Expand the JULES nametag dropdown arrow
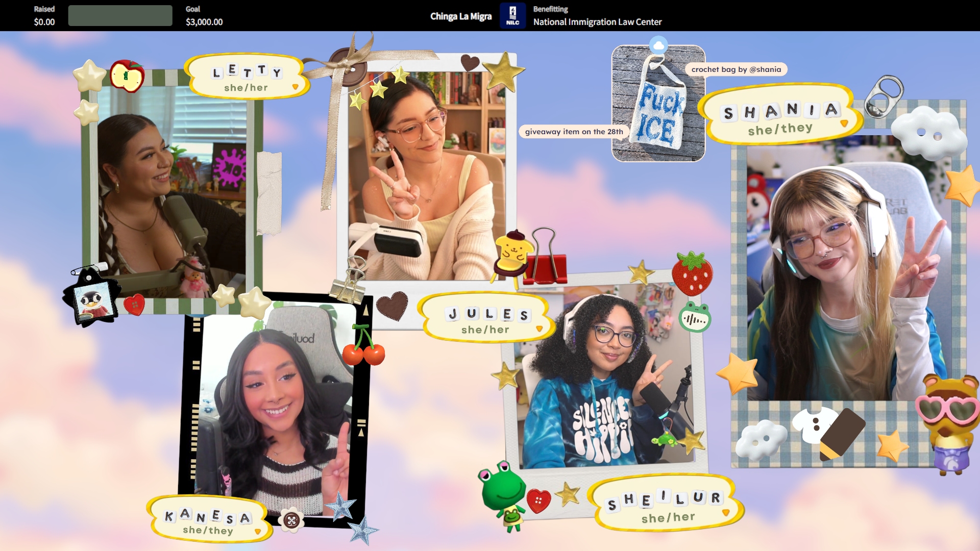The image size is (980, 551). pos(539,329)
